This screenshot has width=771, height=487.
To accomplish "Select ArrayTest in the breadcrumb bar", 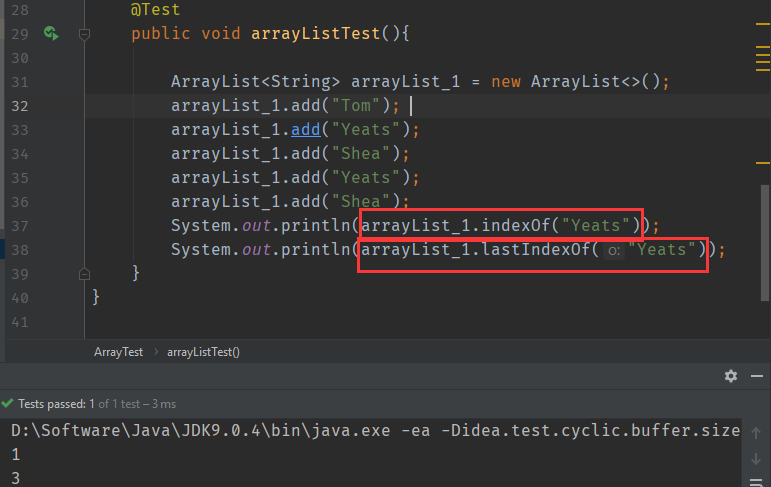I will (x=119, y=352).
